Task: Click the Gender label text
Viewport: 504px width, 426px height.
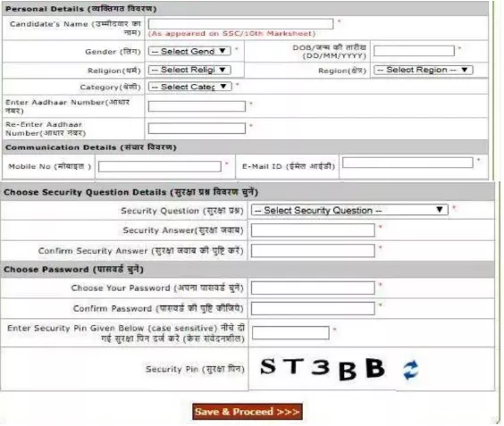Action: pyautogui.click(x=113, y=52)
